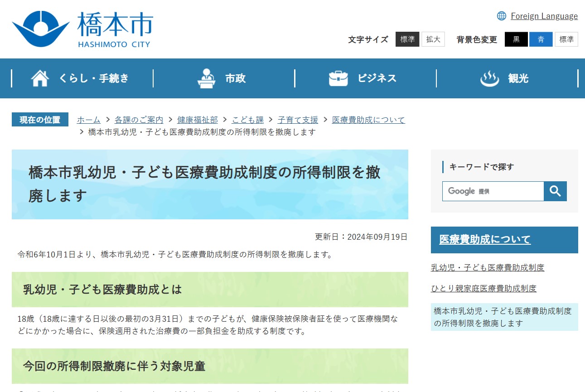Enlarge text with the 拡大 button
Screen dimensions: 585x392
coord(433,39)
